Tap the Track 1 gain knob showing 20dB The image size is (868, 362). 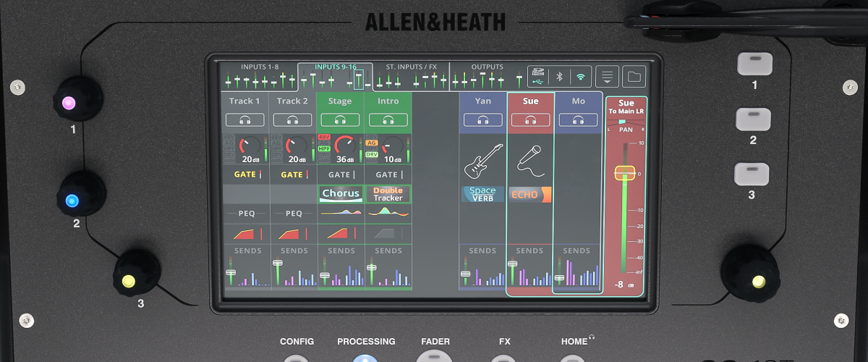click(x=251, y=146)
